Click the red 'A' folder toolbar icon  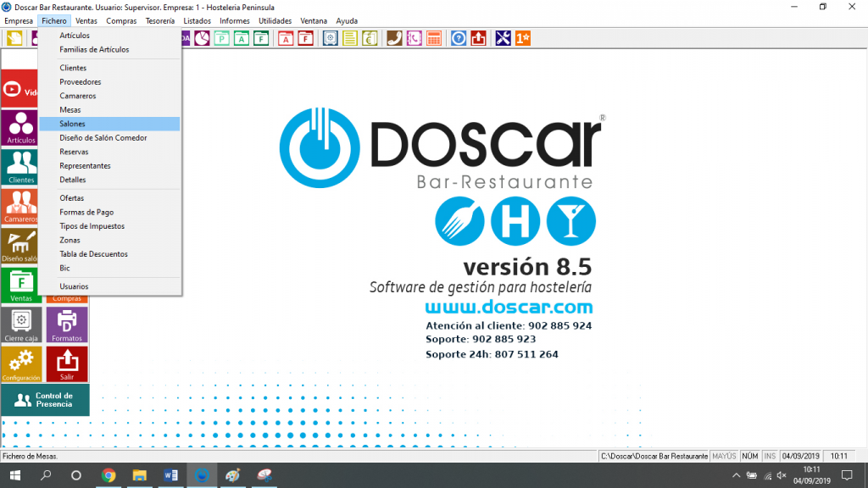[x=286, y=38]
